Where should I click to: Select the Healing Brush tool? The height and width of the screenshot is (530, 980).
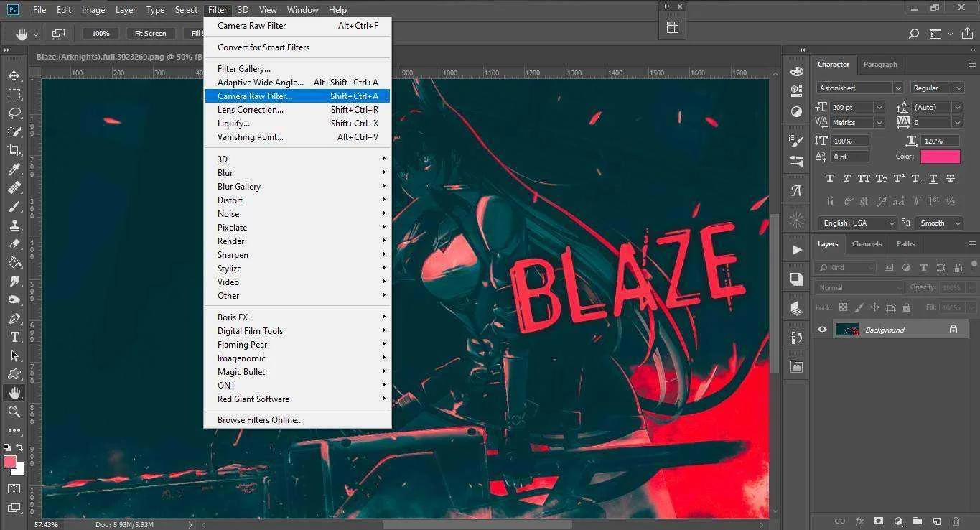14,187
